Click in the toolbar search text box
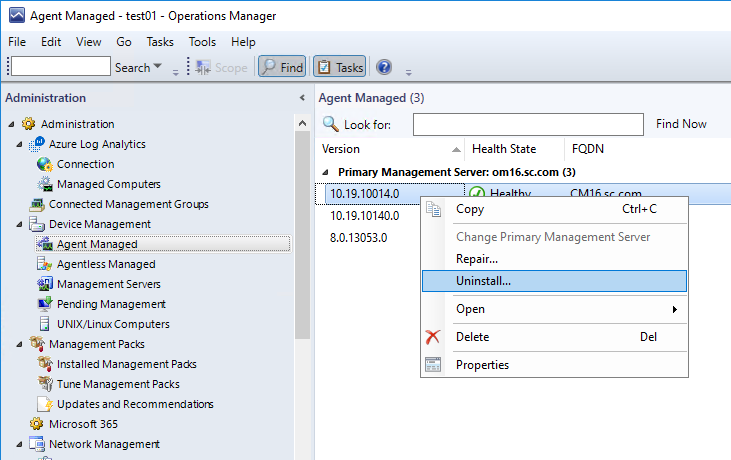This screenshot has width=731, height=460. coord(61,66)
